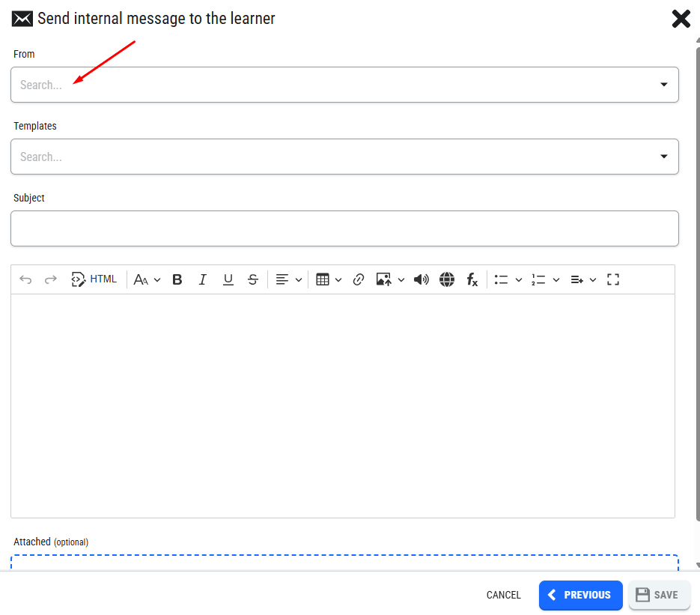This screenshot has height=615, width=700.
Task: Toggle underline formatting
Action: (228, 279)
